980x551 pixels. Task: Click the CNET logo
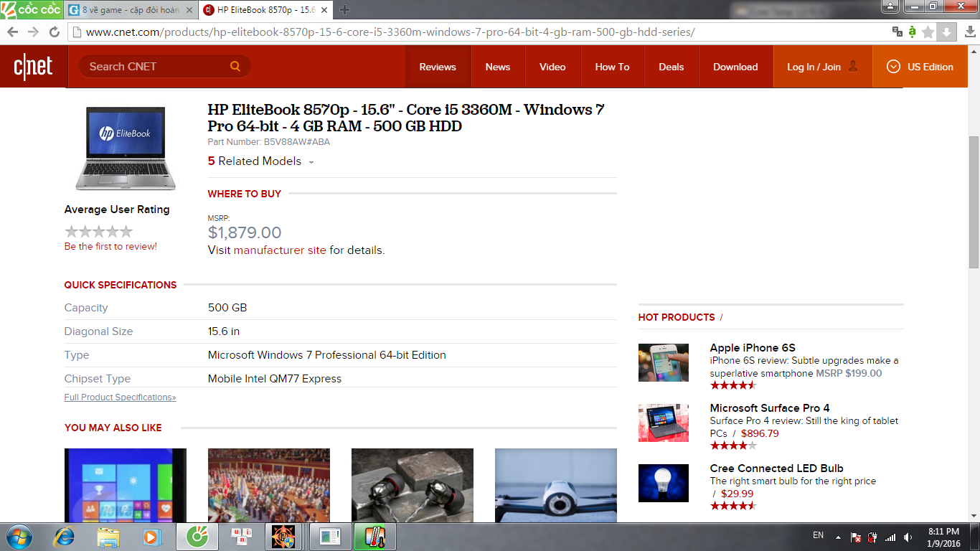click(33, 67)
